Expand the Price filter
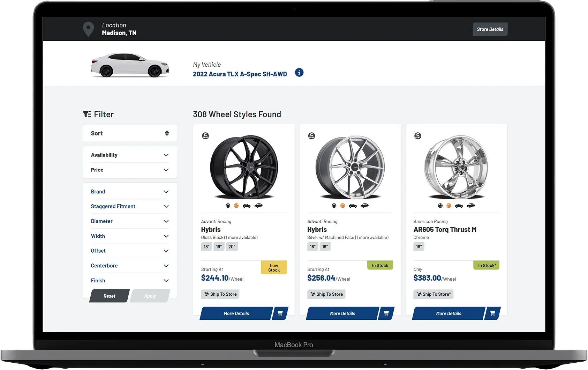Viewport: 588px width, 370px height. point(130,170)
